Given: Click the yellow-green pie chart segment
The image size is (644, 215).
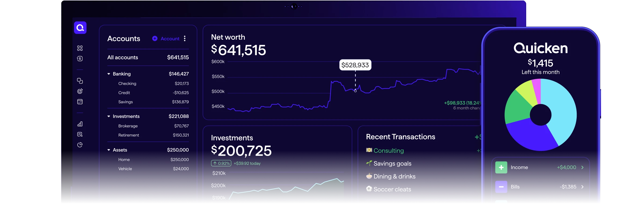Looking at the screenshot, I should click(x=527, y=93).
